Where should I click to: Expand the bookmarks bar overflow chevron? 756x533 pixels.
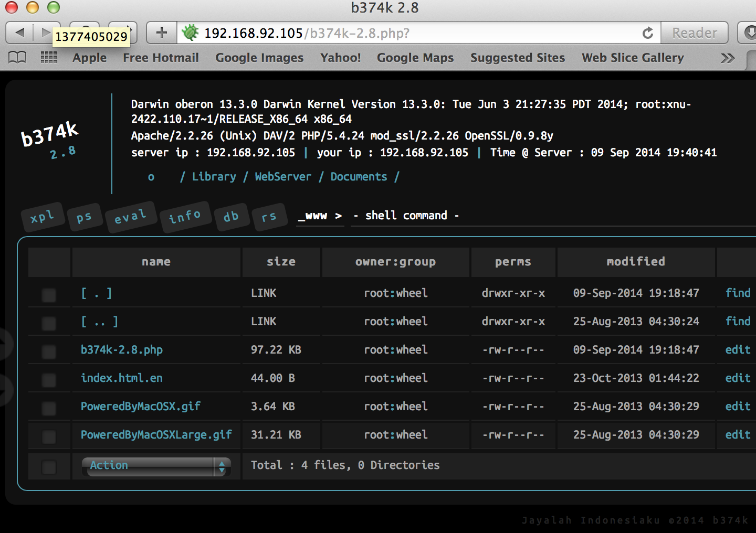coord(727,58)
